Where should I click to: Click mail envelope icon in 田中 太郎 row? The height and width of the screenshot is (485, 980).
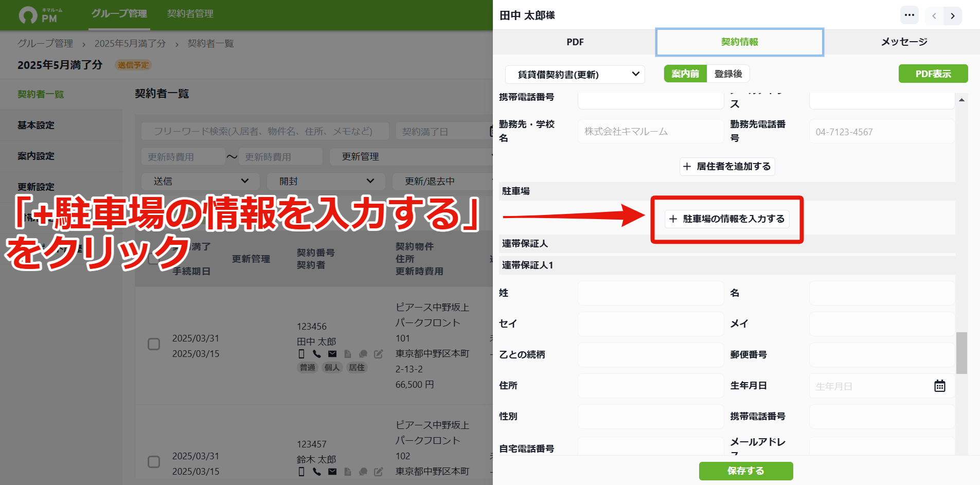click(332, 354)
